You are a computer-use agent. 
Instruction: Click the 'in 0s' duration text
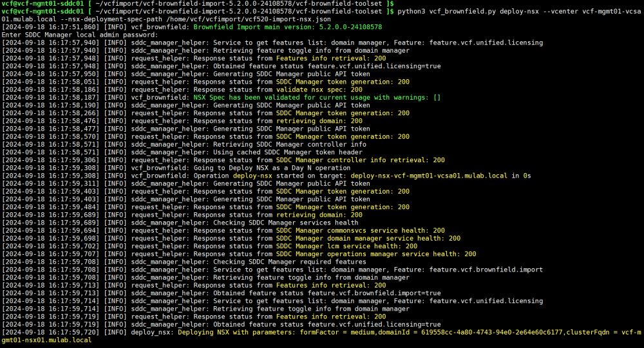click(521, 176)
